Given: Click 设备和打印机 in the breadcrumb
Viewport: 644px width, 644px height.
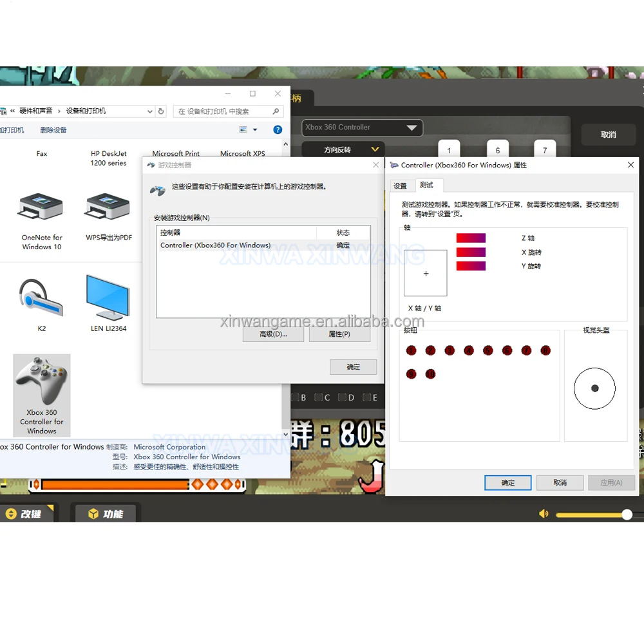Looking at the screenshot, I should (86, 111).
